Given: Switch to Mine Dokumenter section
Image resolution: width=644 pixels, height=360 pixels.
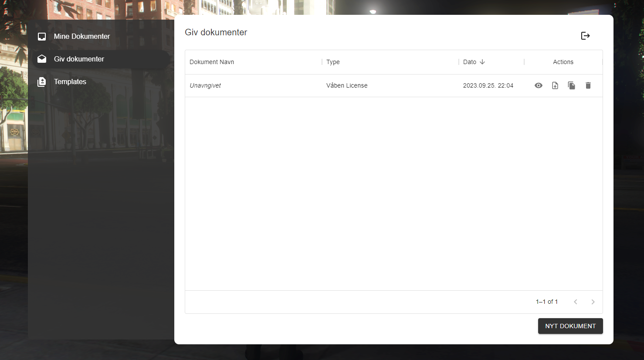Looking at the screenshot, I should 81,36.
